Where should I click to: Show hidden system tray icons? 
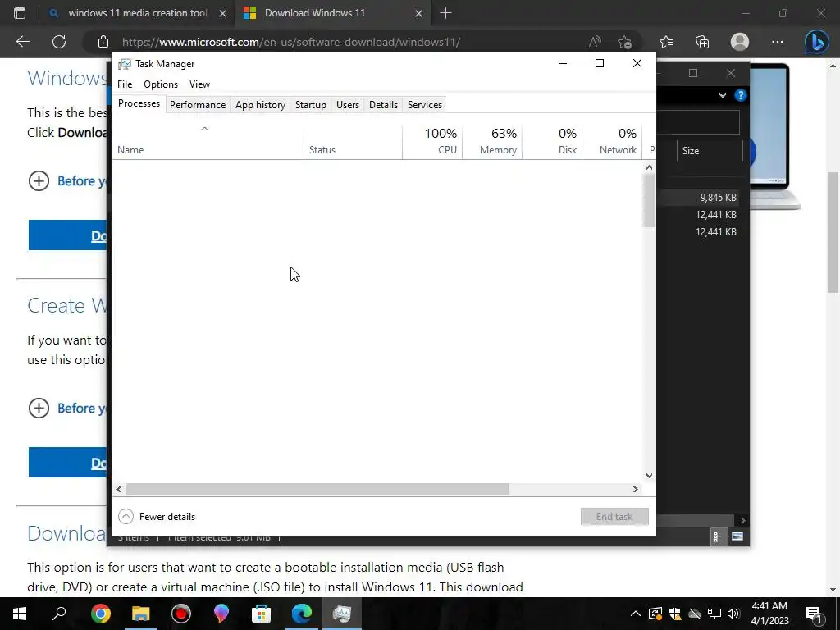(x=636, y=614)
